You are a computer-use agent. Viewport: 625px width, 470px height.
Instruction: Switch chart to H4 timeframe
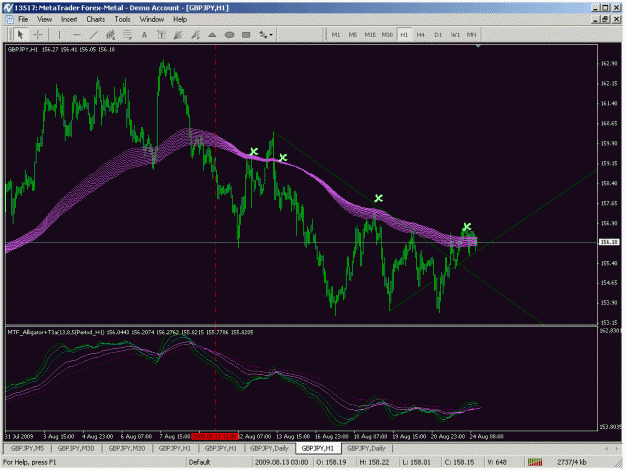point(421,35)
